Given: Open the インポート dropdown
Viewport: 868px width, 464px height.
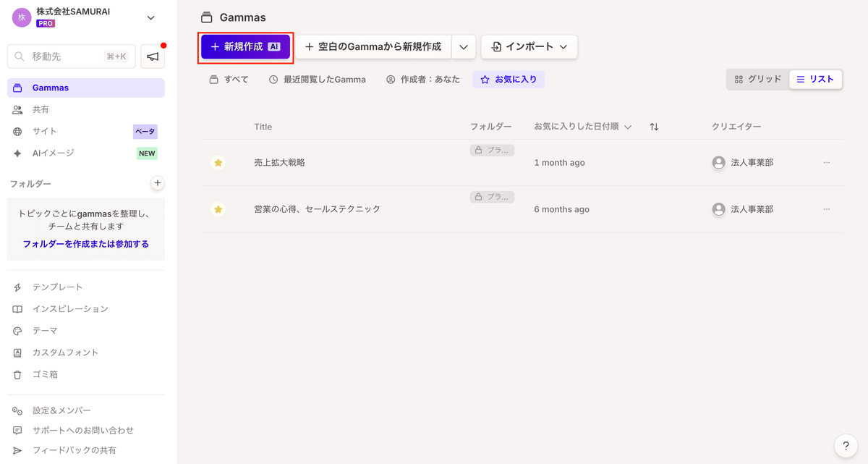Looking at the screenshot, I should 529,46.
